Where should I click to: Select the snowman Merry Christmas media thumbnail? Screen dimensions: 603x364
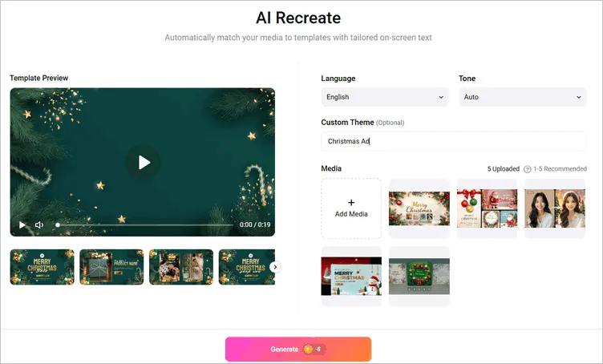351,277
